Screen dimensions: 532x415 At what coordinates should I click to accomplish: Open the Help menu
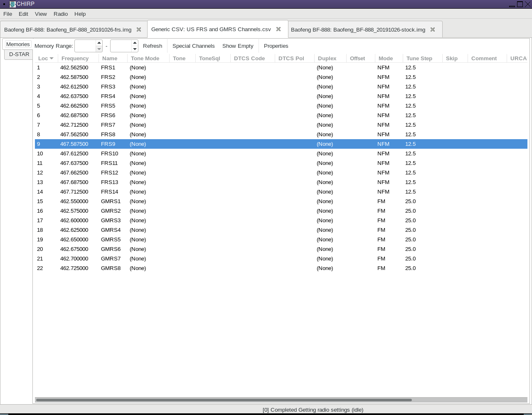tap(80, 14)
